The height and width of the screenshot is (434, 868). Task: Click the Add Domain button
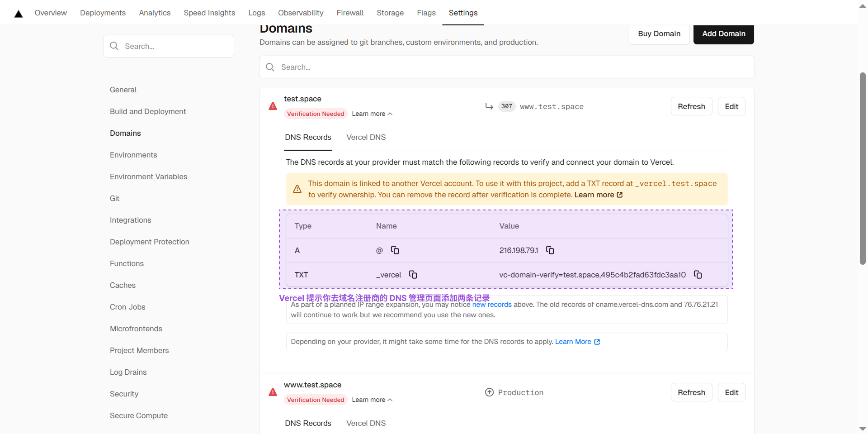[723, 34]
